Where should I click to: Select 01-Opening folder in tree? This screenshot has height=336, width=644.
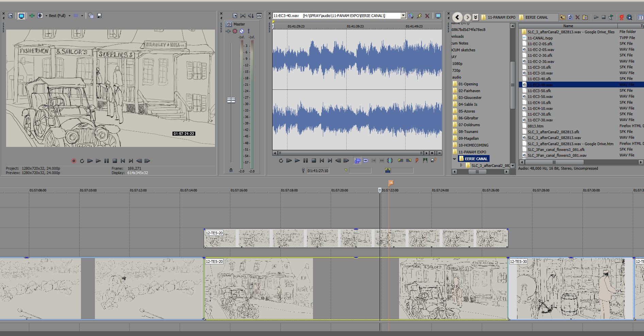pyautogui.click(x=465, y=84)
